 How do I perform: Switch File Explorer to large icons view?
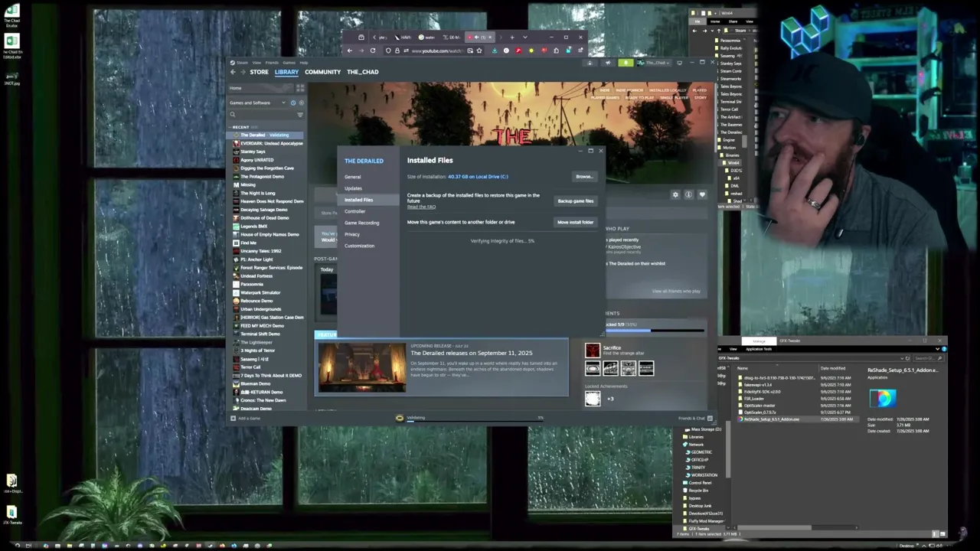(943, 534)
